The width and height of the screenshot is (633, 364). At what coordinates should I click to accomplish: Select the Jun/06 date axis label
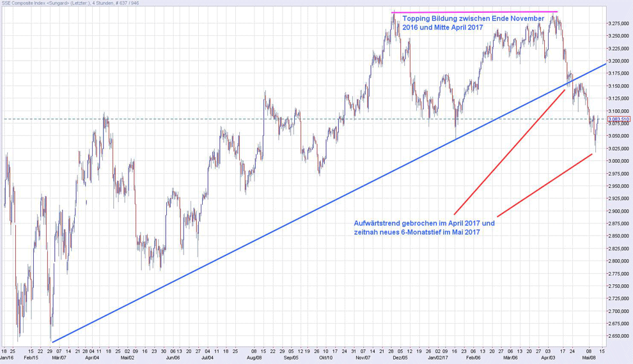(x=173, y=358)
